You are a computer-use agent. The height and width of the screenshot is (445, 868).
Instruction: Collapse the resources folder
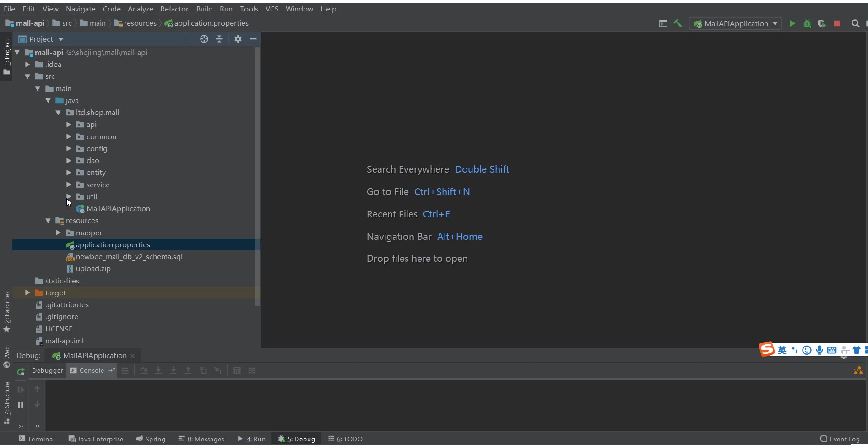click(x=48, y=221)
